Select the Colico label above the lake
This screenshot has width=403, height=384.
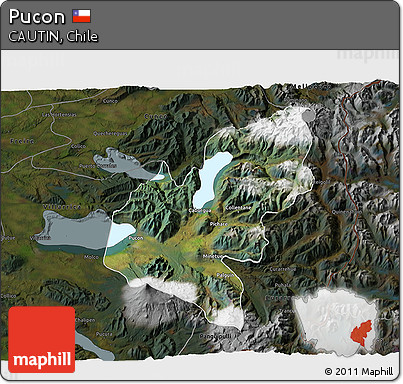click(x=78, y=146)
